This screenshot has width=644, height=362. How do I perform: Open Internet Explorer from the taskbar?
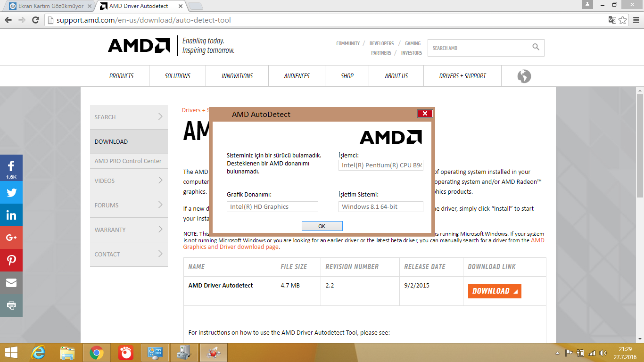coord(38,352)
